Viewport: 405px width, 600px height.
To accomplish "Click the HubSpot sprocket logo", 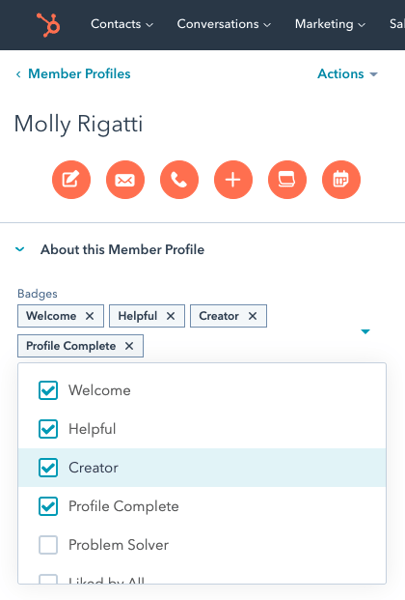I will (48, 25).
